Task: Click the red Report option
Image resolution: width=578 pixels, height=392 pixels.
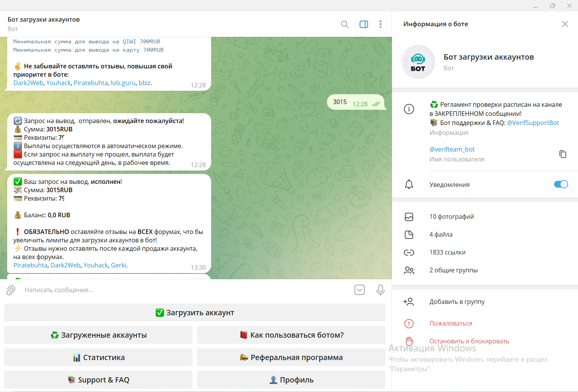Action: 451,323
